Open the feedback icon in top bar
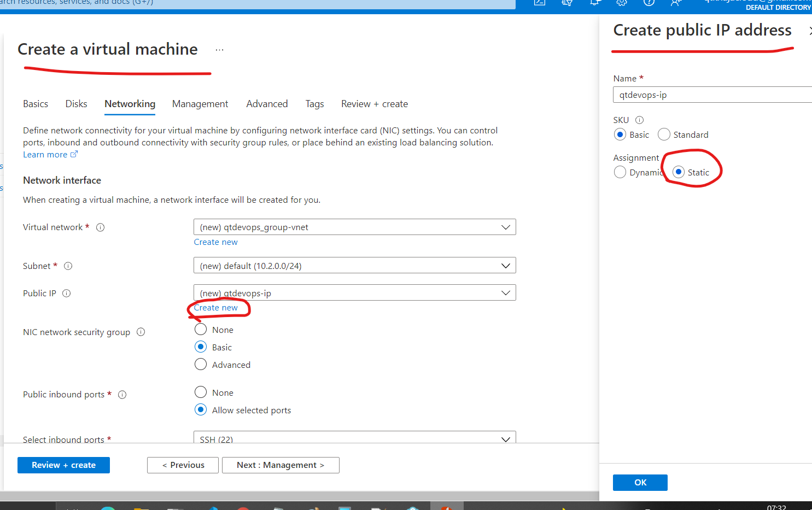The height and width of the screenshot is (510, 812). click(676, 2)
